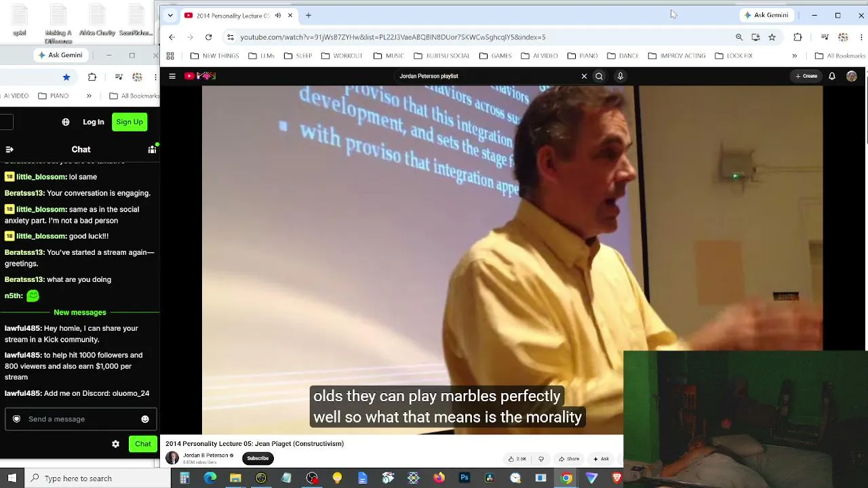This screenshot has height=488, width=868.
Task: Bookmark the YouTube page with the star
Action: coord(772,37)
